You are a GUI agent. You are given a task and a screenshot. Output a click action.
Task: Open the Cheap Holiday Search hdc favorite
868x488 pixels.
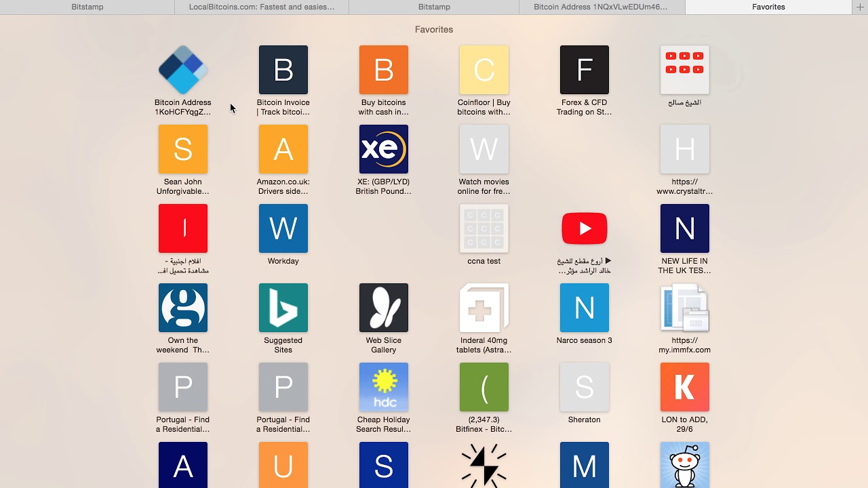click(384, 387)
